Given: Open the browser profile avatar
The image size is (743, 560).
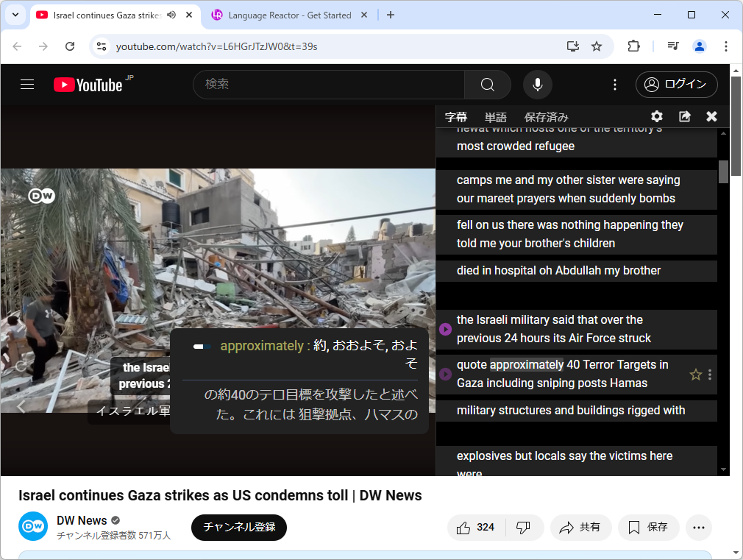Looking at the screenshot, I should coord(700,46).
